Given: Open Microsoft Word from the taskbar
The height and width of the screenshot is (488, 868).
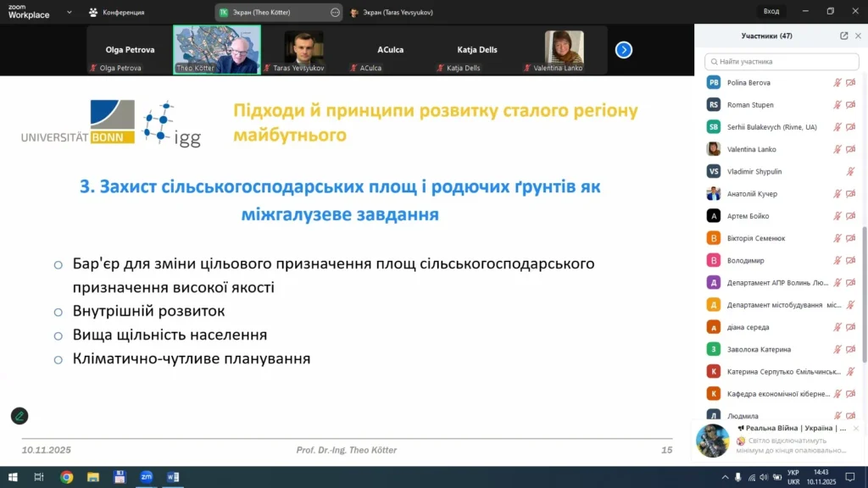Looking at the screenshot, I should click(x=173, y=477).
